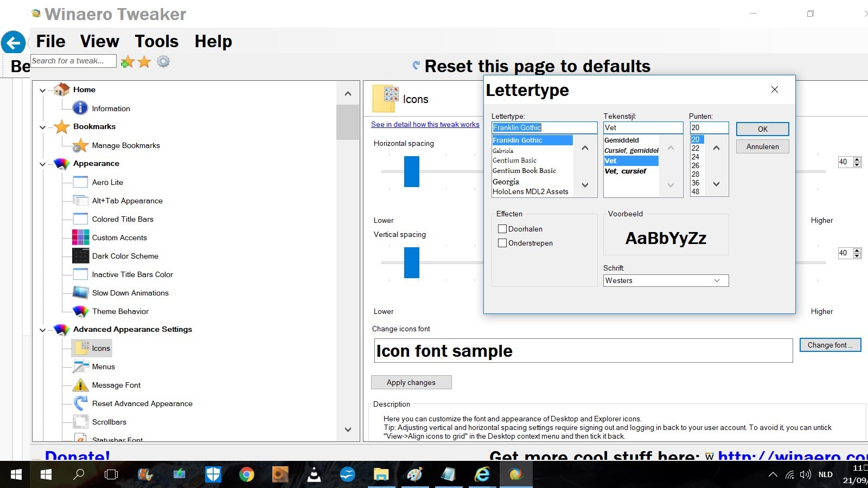Click the Search for a tweak field
The height and width of the screenshot is (488, 868).
coord(73,61)
